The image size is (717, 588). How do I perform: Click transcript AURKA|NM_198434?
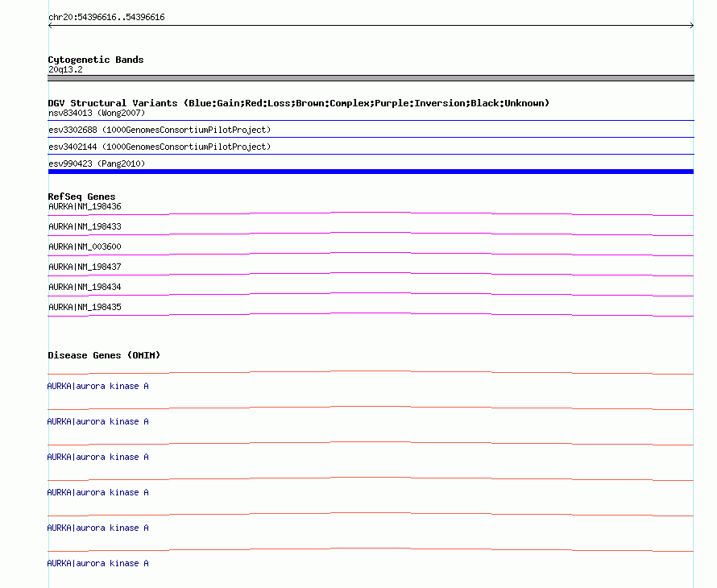pyautogui.click(x=85, y=287)
